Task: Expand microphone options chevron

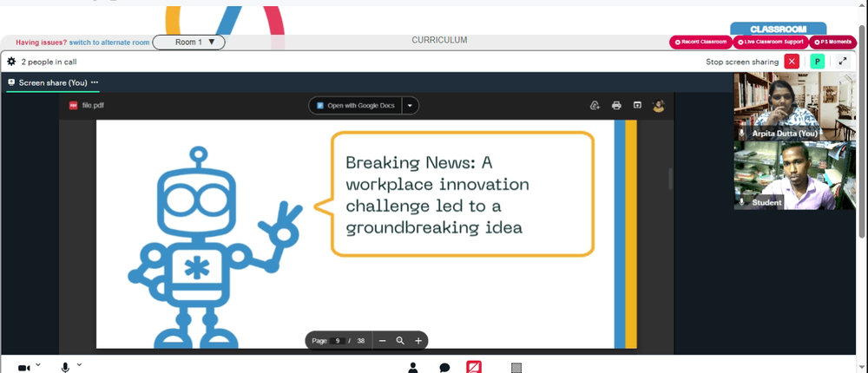Action: coord(79,364)
